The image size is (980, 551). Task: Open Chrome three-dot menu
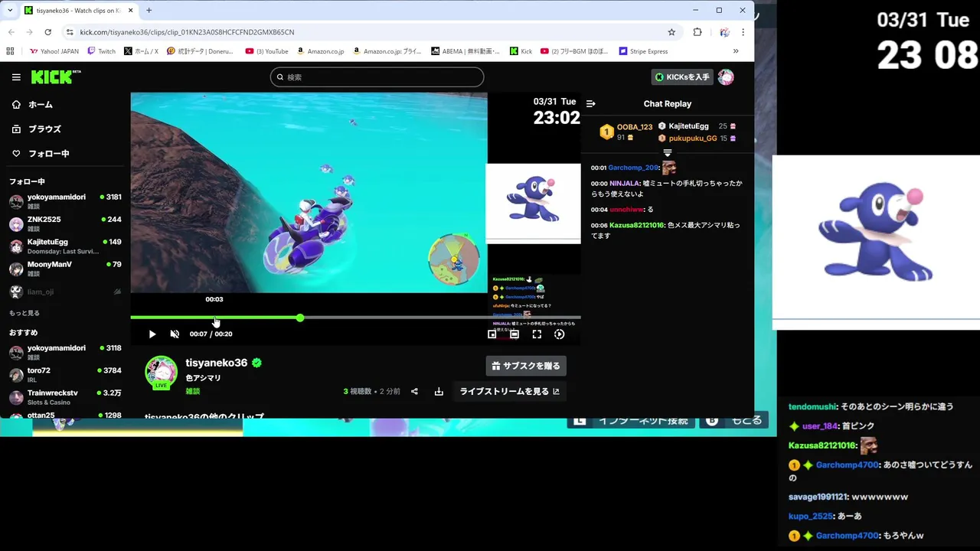pyautogui.click(x=743, y=32)
